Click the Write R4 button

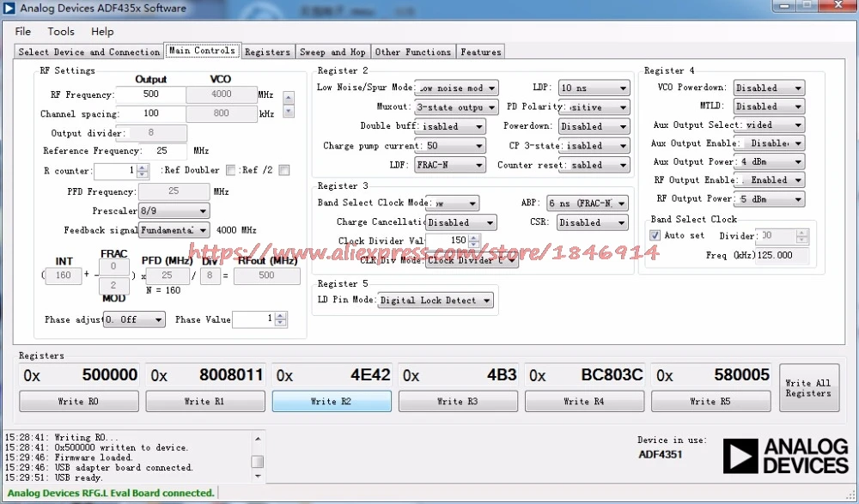584,401
